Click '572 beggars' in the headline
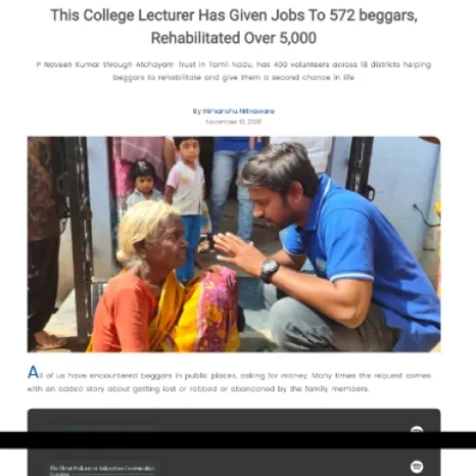 tap(373, 15)
